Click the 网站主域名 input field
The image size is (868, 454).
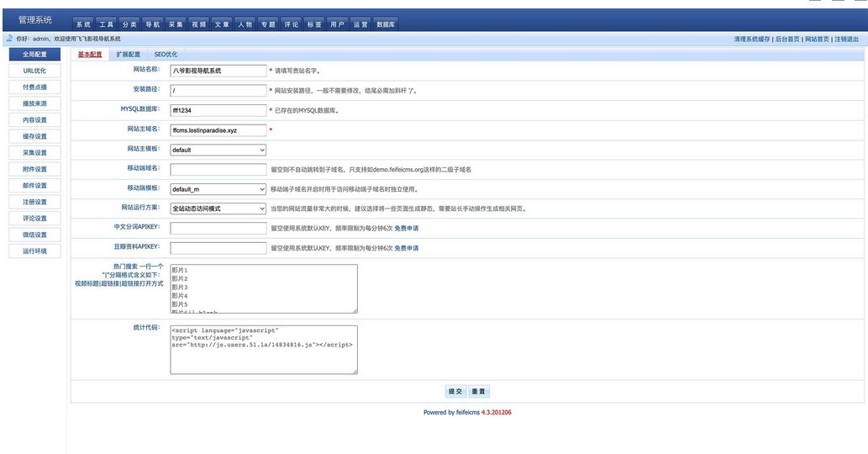(x=218, y=130)
